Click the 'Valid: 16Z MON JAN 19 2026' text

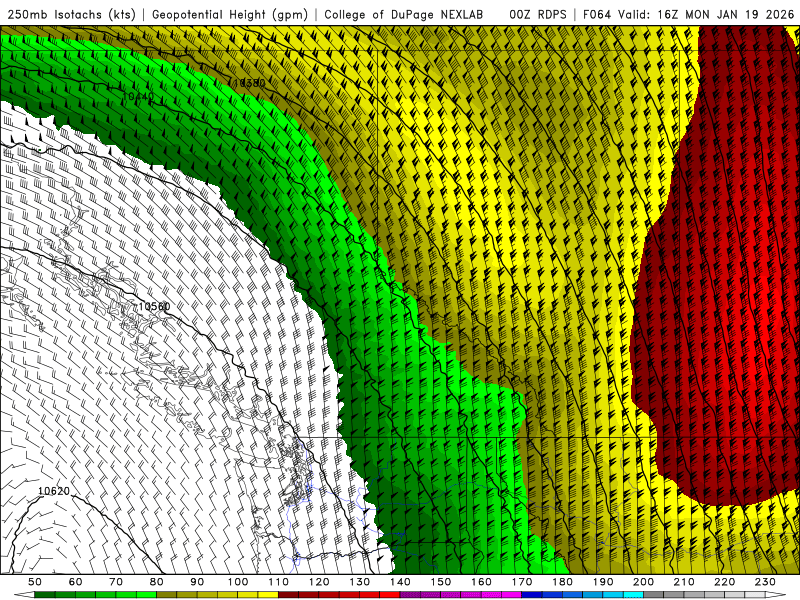706,15
